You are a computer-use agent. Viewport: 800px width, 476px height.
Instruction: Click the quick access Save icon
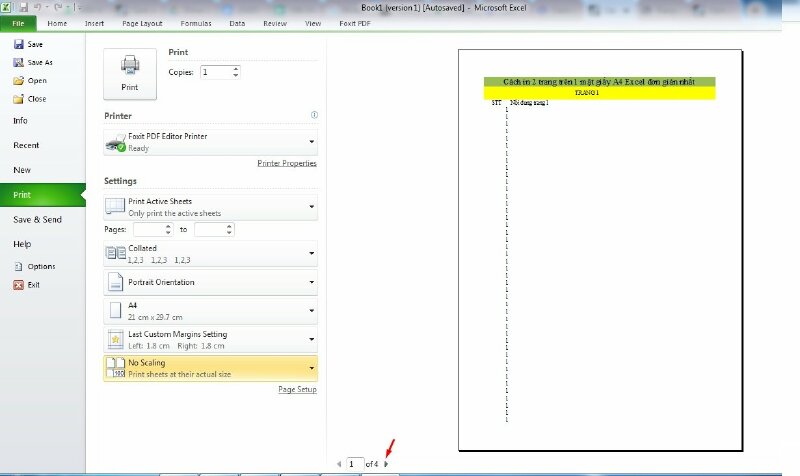pos(23,7)
